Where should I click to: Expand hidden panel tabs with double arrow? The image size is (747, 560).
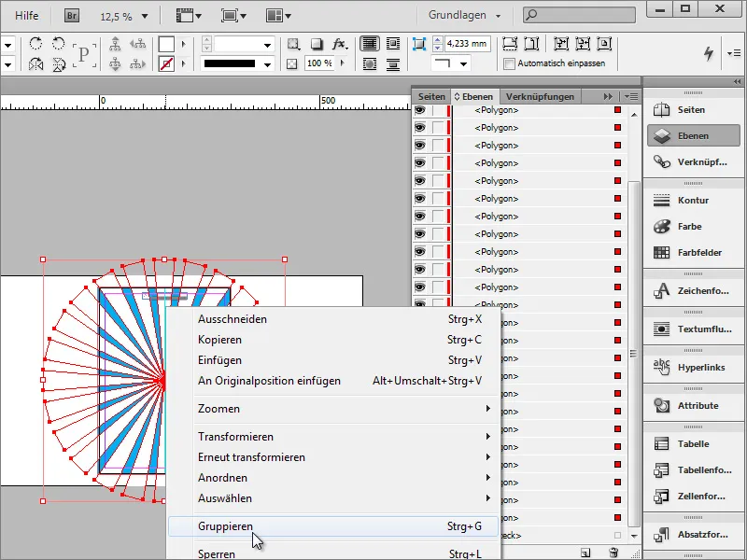tap(608, 97)
